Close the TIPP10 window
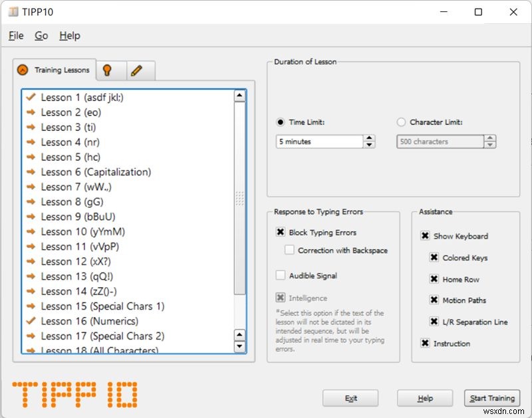 (513, 12)
